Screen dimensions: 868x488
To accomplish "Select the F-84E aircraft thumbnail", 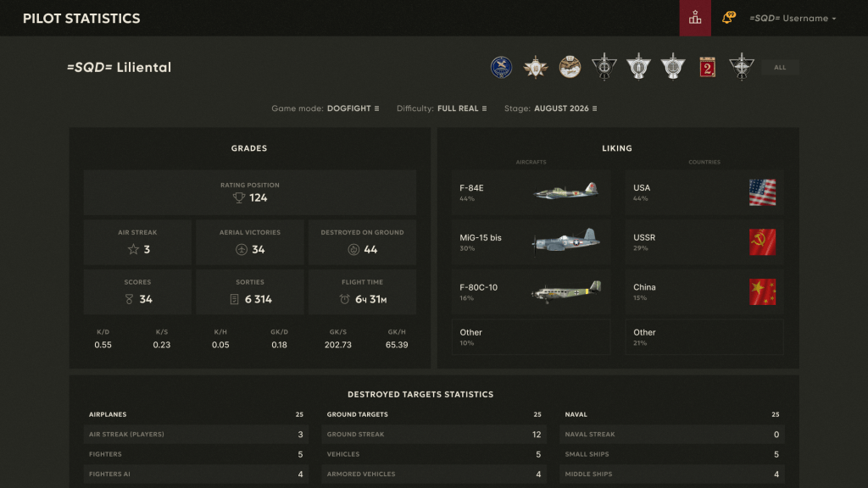I will (x=565, y=191).
